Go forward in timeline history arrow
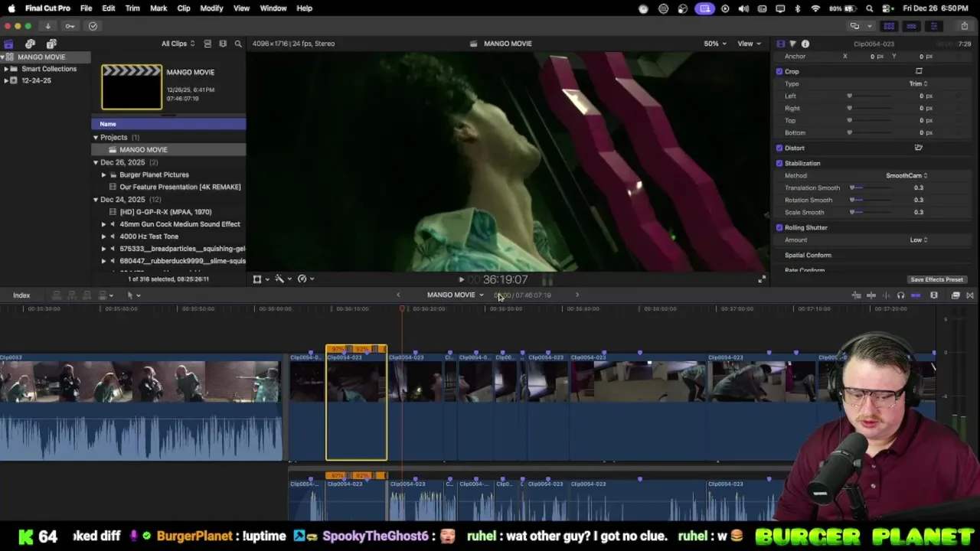The height and width of the screenshot is (551, 980). [x=577, y=295]
